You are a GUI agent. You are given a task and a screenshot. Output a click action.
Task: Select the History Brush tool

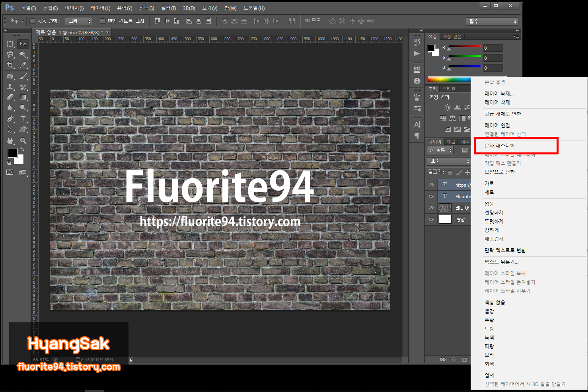(x=23, y=87)
